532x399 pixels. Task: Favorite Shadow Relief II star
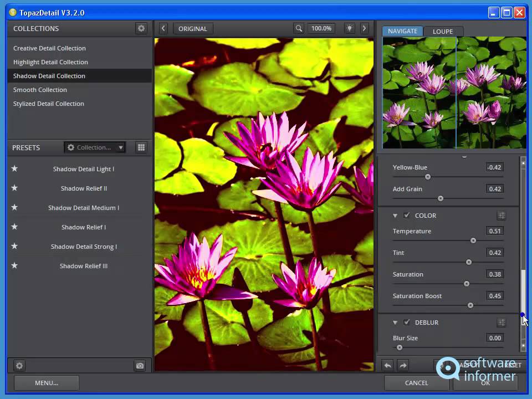pos(14,188)
